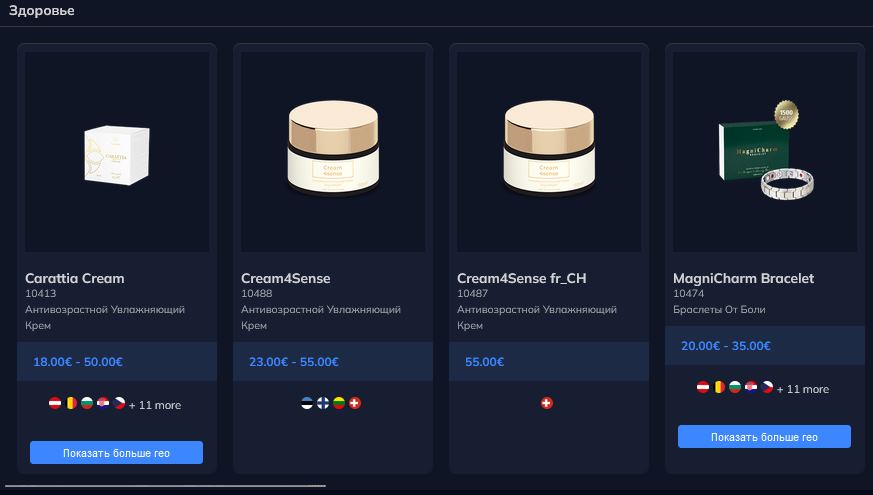
Task: Click the horizontal scrollbar at the bottom
Action: (x=165, y=486)
